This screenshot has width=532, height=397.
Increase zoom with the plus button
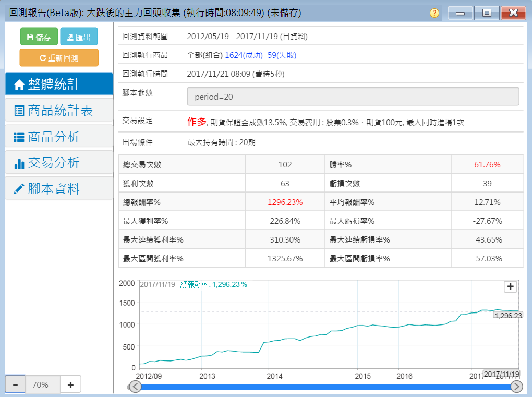[70, 385]
